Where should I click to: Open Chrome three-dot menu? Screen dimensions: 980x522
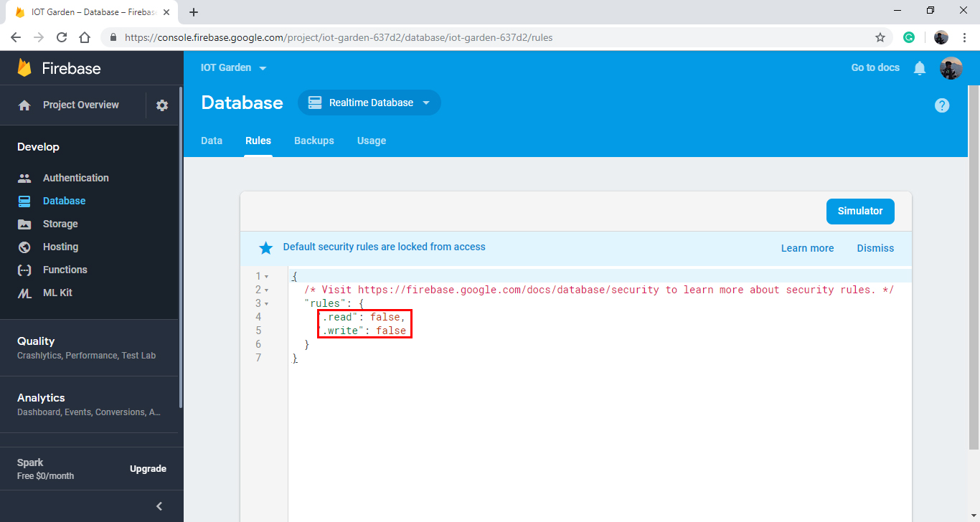(965, 37)
